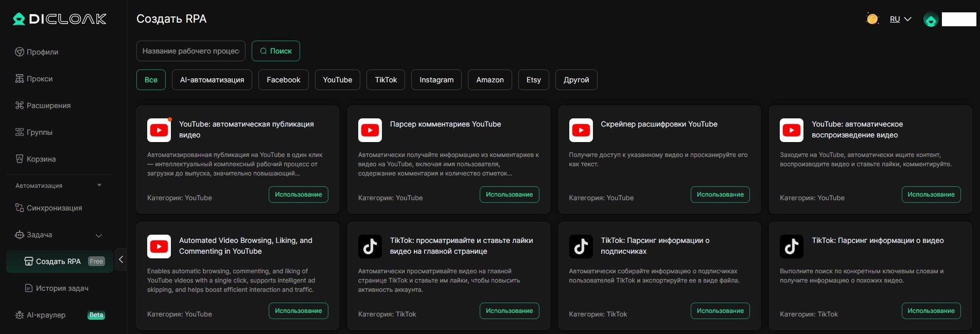The height and width of the screenshot is (334, 980).
Task: Select the TikTok category filter tab
Action: click(386, 80)
